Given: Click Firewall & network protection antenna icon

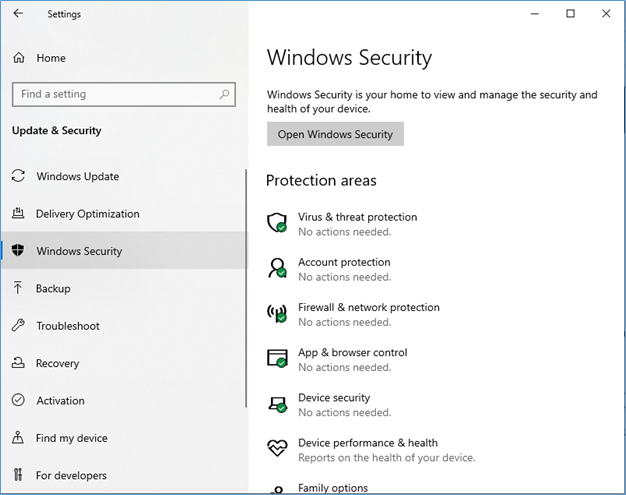Looking at the screenshot, I should [x=277, y=313].
